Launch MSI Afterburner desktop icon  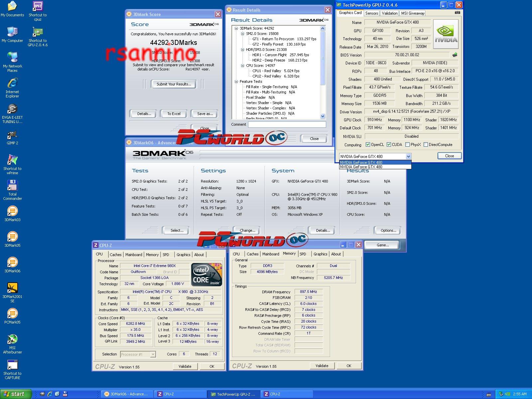pyautogui.click(x=12, y=344)
